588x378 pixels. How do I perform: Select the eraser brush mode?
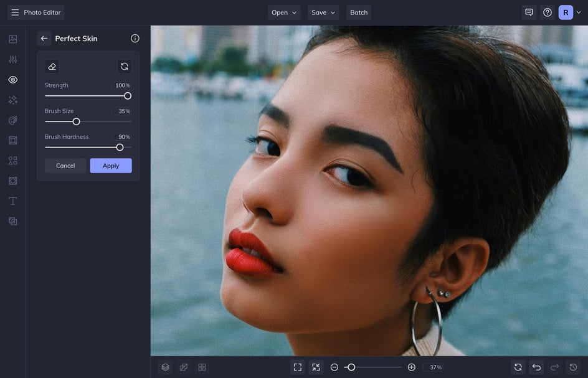point(52,67)
